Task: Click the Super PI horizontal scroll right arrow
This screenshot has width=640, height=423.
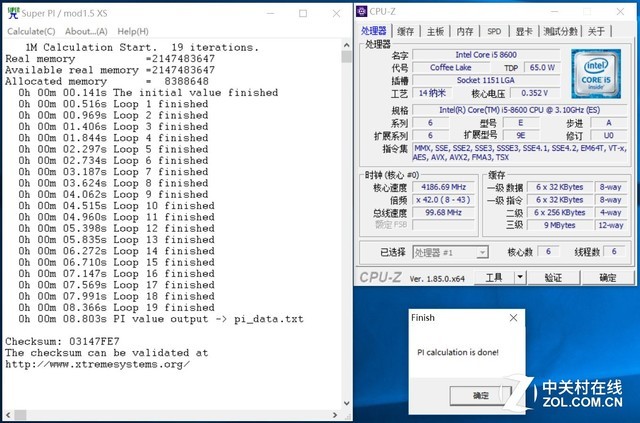Action: click(x=335, y=415)
